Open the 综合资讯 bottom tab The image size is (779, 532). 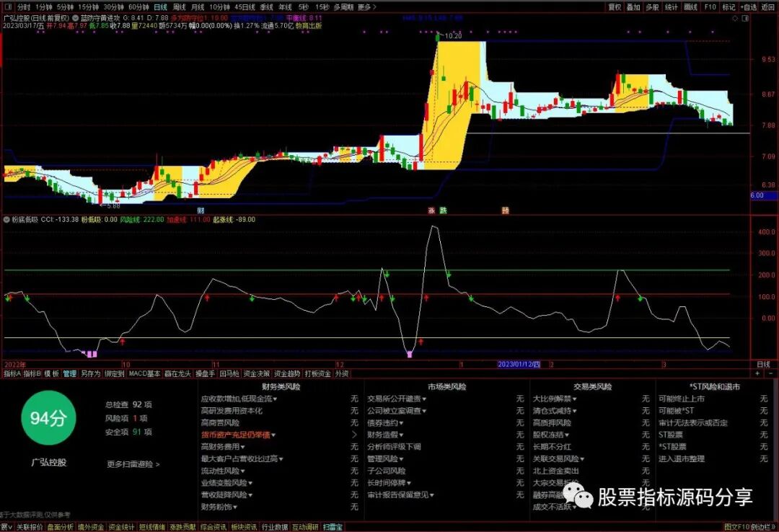click(213, 527)
